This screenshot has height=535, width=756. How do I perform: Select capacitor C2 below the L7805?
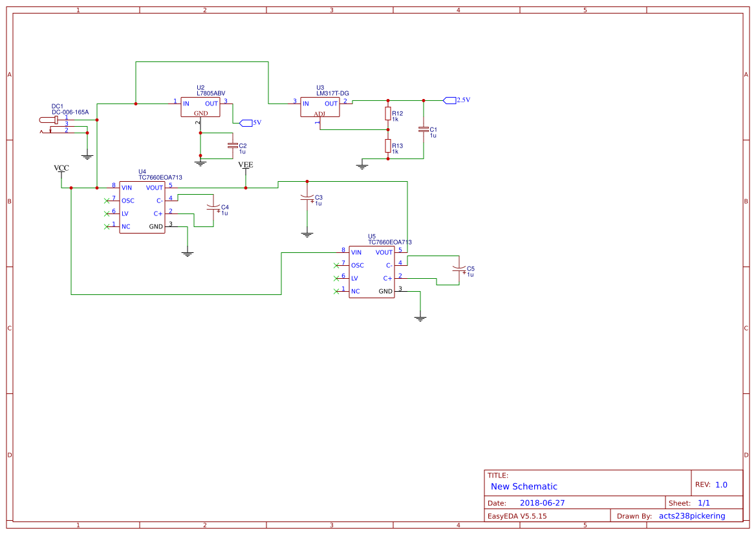(x=233, y=146)
